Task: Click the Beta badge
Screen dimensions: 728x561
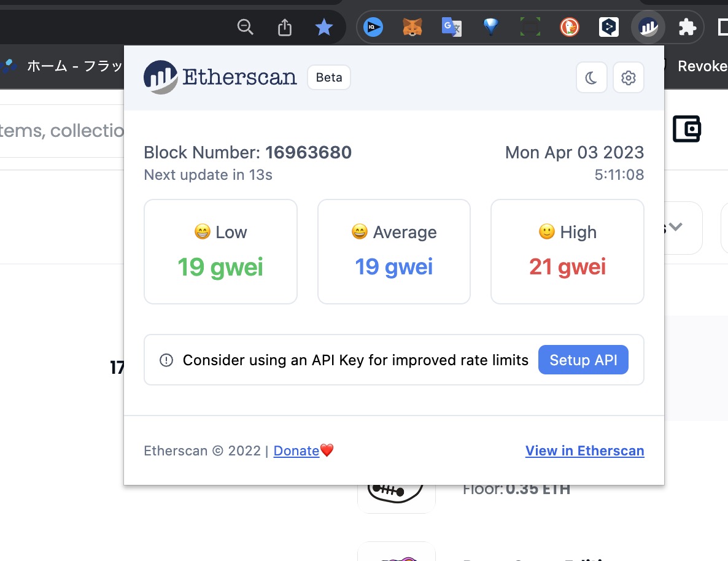Action: point(329,77)
